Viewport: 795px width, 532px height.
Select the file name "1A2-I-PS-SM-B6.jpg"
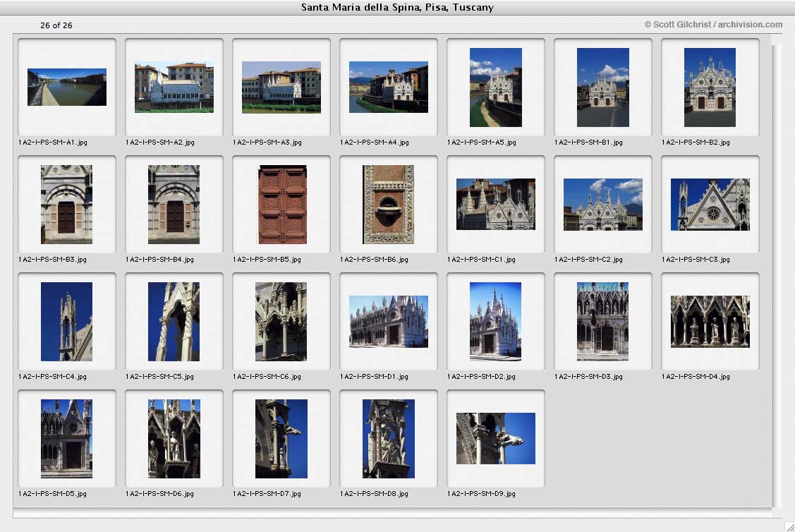coord(374,260)
